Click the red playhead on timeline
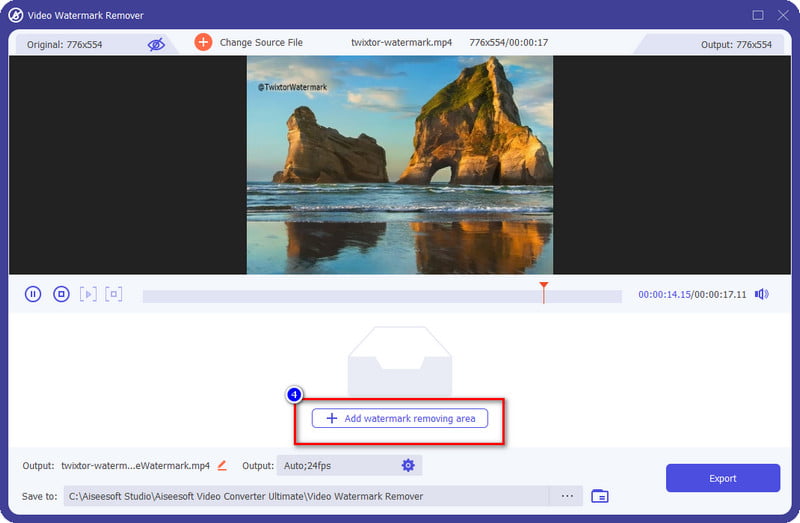The width and height of the screenshot is (800, 523). pos(543,291)
